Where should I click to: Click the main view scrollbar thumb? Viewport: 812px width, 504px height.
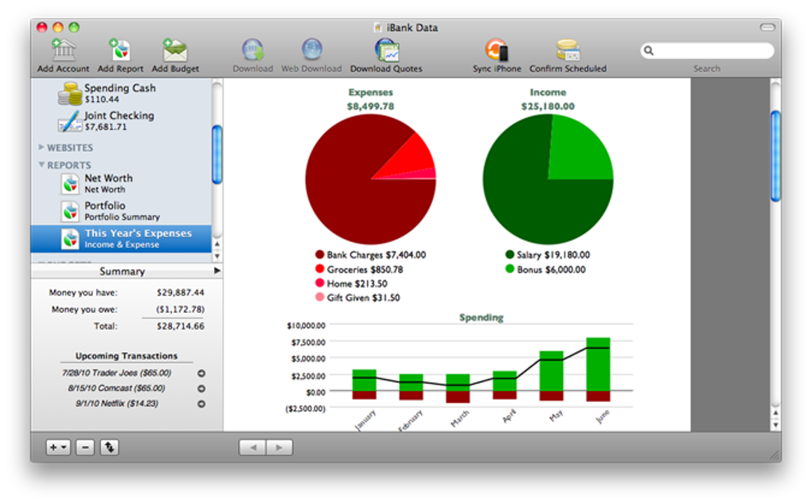click(775, 155)
